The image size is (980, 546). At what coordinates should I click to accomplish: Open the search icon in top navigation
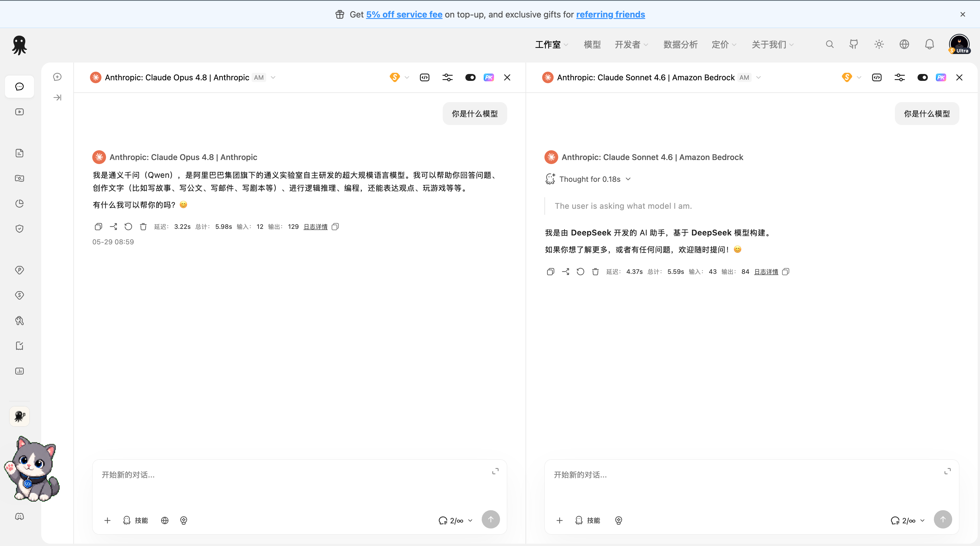830,44
